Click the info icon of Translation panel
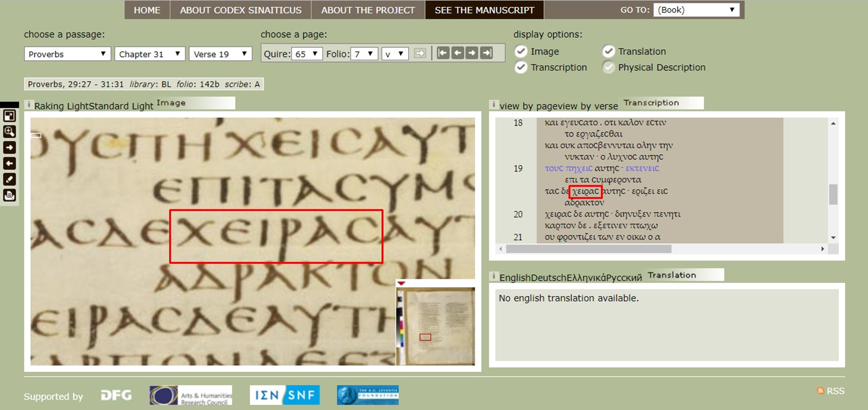This screenshot has height=410, width=868. (493, 276)
